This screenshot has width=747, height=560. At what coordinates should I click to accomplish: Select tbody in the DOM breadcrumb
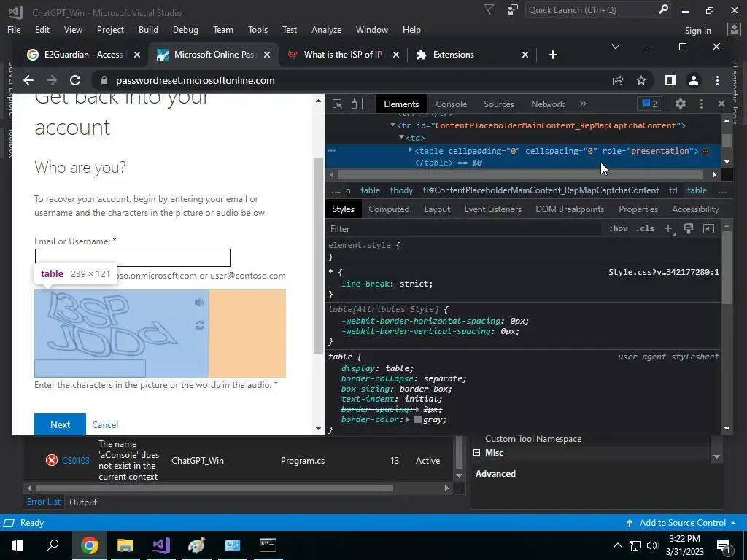[x=401, y=190]
